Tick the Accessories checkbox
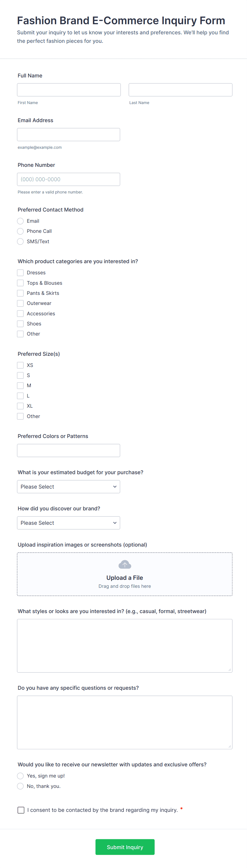 click(x=20, y=313)
